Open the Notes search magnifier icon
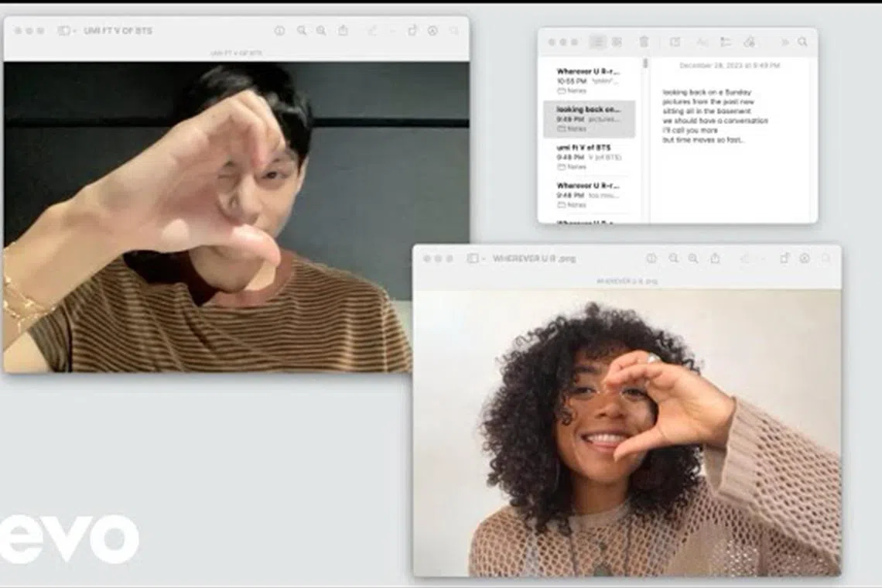Image resolution: width=882 pixels, height=588 pixels. 802,42
